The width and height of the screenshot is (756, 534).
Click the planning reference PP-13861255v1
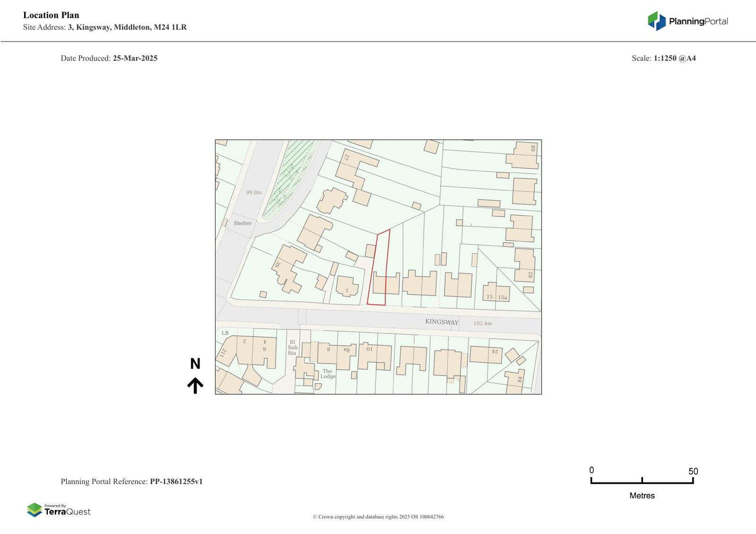click(x=176, y=482)
